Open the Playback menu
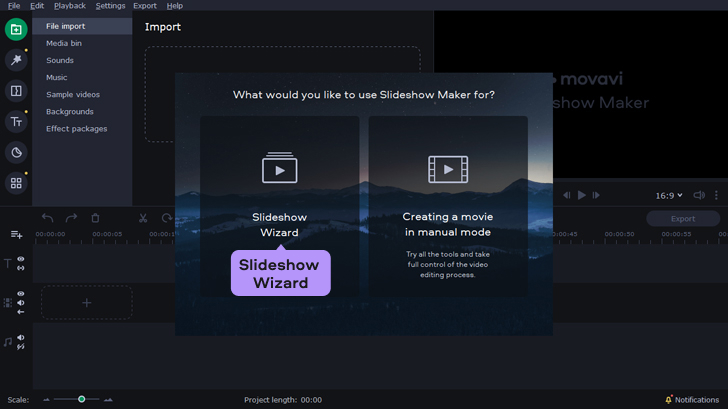Screen dimensions: 728x409 [x=69, y=6]
